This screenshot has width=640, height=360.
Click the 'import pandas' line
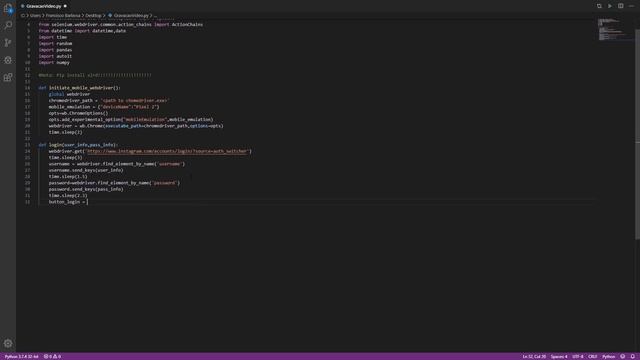point(55,50)
